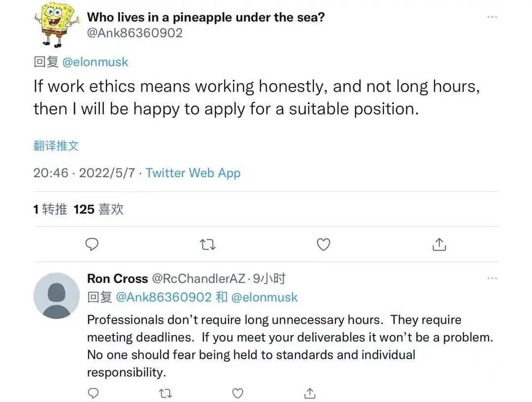Retweet the main tweet about work ethics
The height and width of the screenshot is (402, 532).
pyautogui.click(x=208, y=244)
